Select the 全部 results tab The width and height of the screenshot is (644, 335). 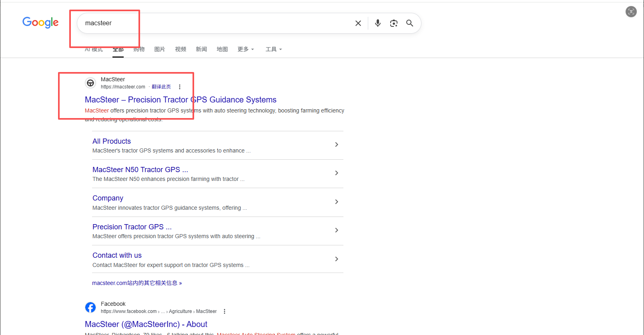tap(118, 49)
